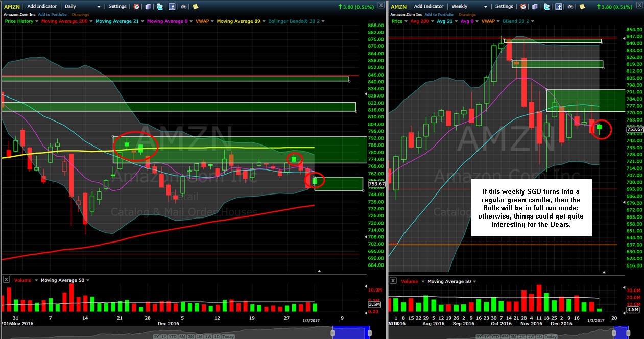Screen dimensions: 644x339
Task: Expand the Moving Average 89 indicator menu
Action: 264,21
